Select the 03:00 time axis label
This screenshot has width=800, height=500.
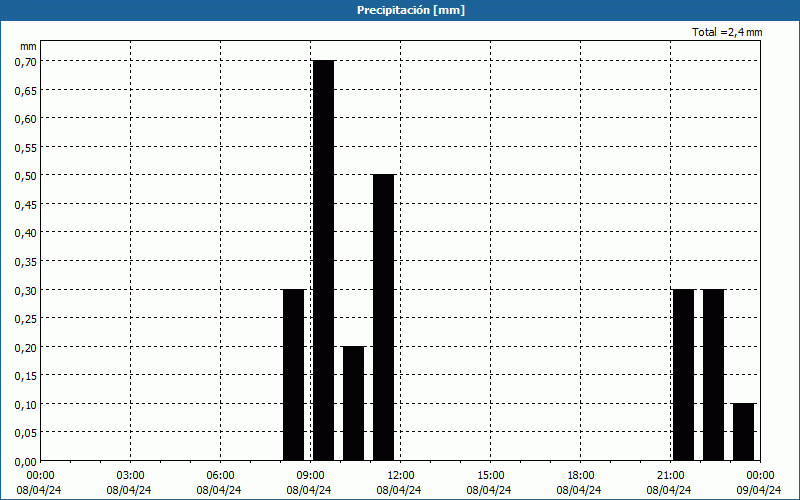point(131,476)
